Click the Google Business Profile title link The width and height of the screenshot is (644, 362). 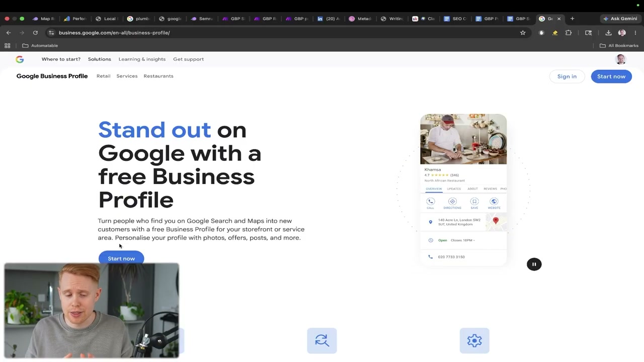(52, 76)
